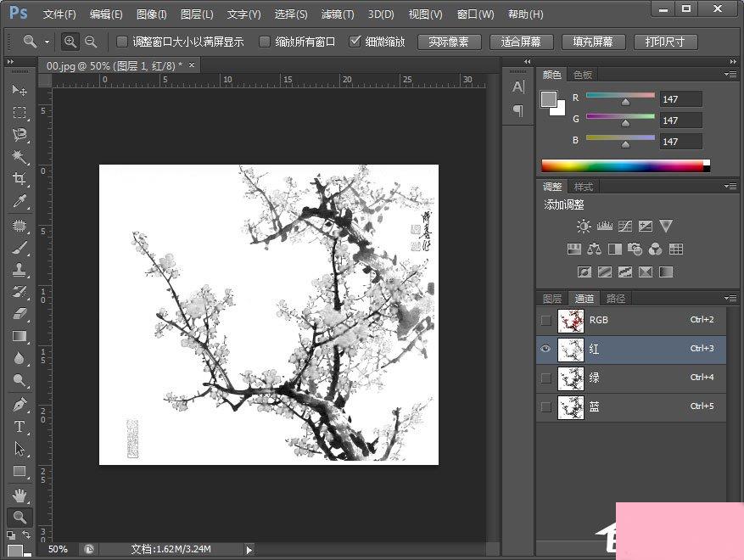Select the Magic Wand tool
This screenshot has height=560, width=744.
tap(19, 157)
